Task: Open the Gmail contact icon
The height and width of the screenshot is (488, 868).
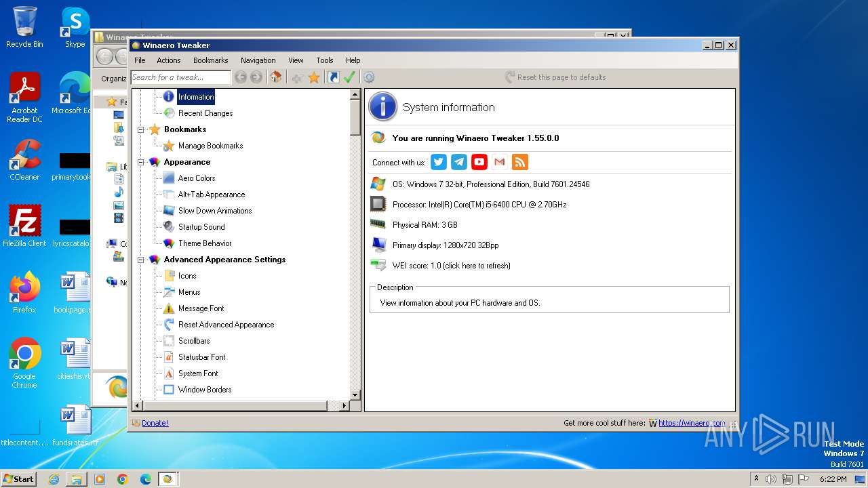Action: pos(500,162)
